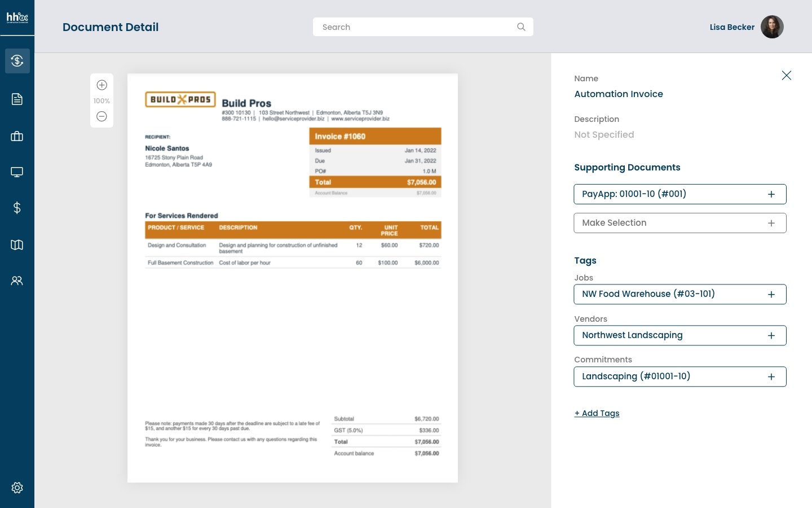Screen dimensions: 812x508
Task: Expand the PayApp: 01001-10 supporting document selector
Action: click(x=771, y=194)
